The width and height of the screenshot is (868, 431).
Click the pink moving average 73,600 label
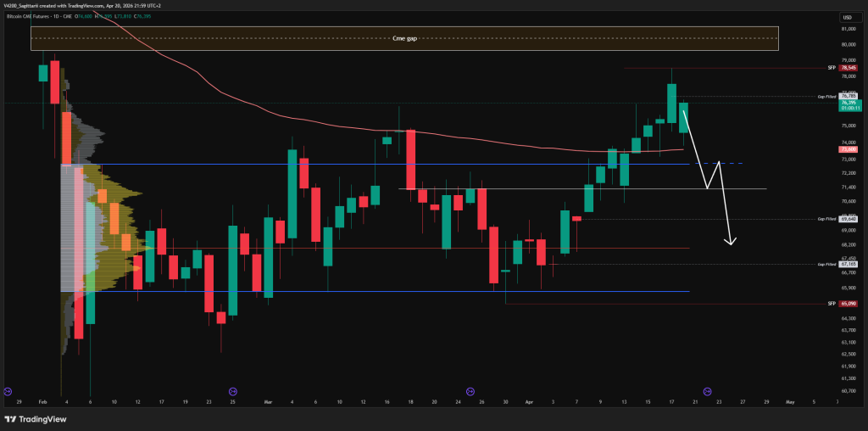coord(848,149)
